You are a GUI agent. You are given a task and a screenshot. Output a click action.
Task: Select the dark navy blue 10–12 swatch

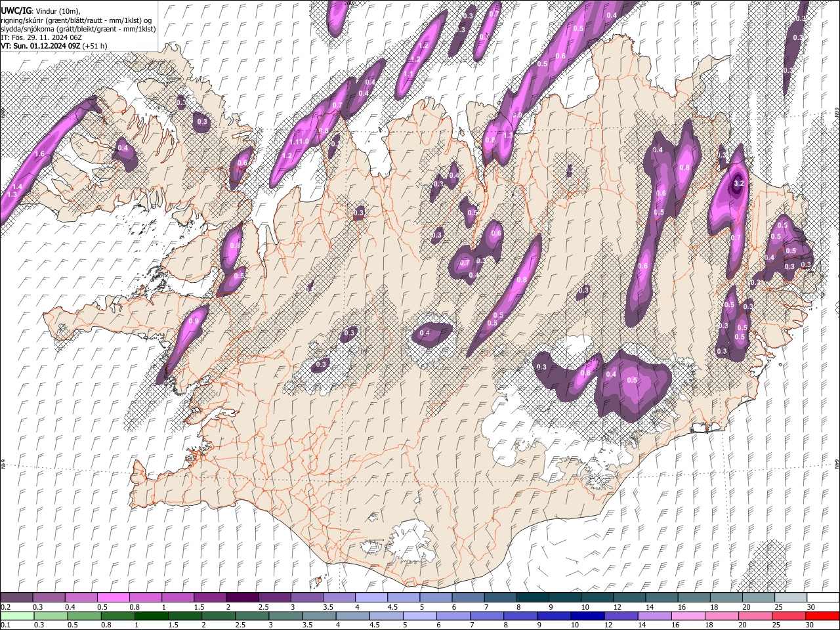(588, 616)
